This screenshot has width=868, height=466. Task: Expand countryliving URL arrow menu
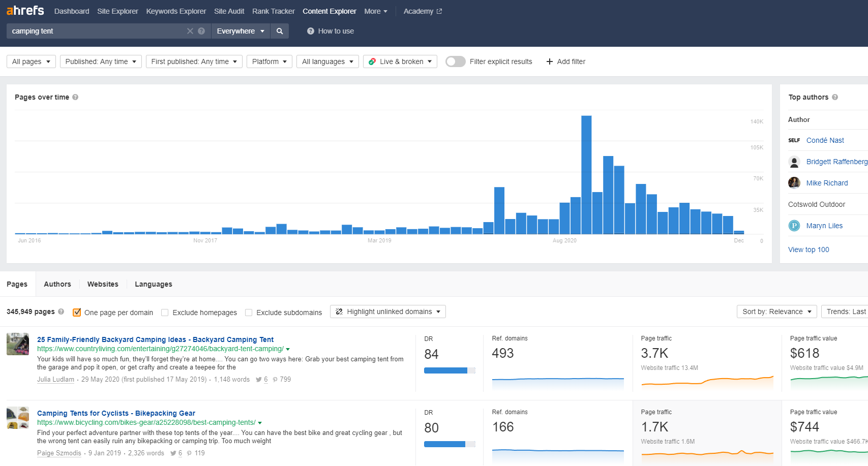[x=288, y=349]
